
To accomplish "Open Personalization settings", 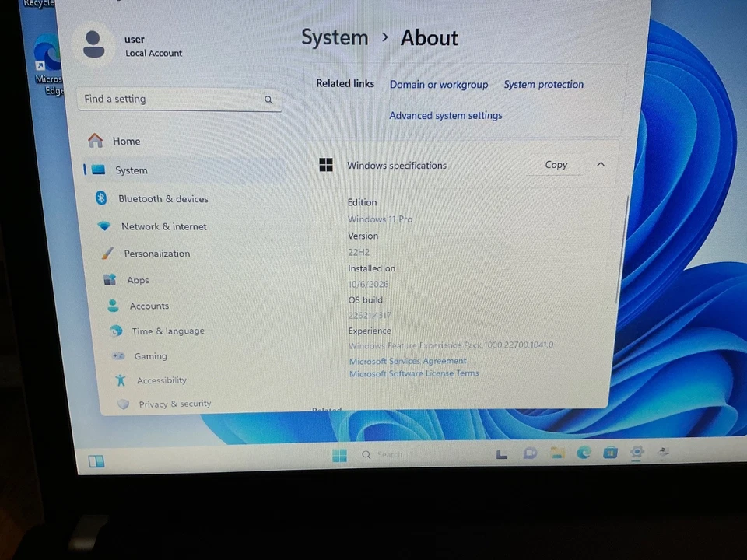I will pos(156,254).
